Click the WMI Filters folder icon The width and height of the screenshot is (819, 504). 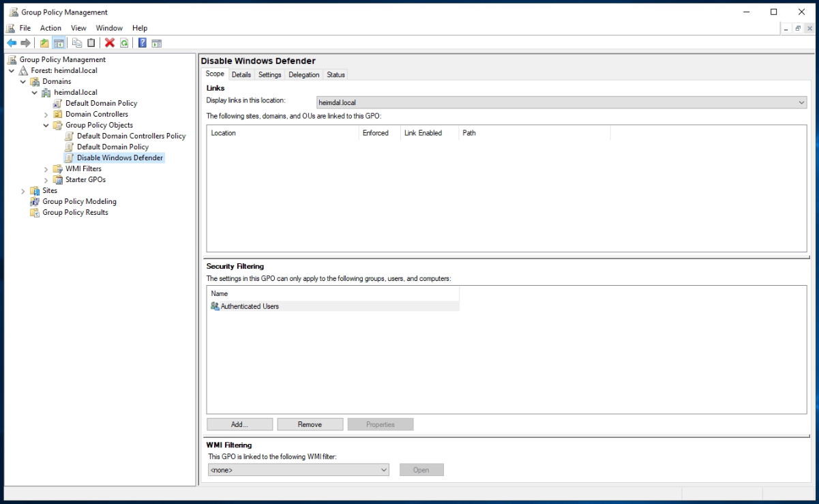(58, 168)
